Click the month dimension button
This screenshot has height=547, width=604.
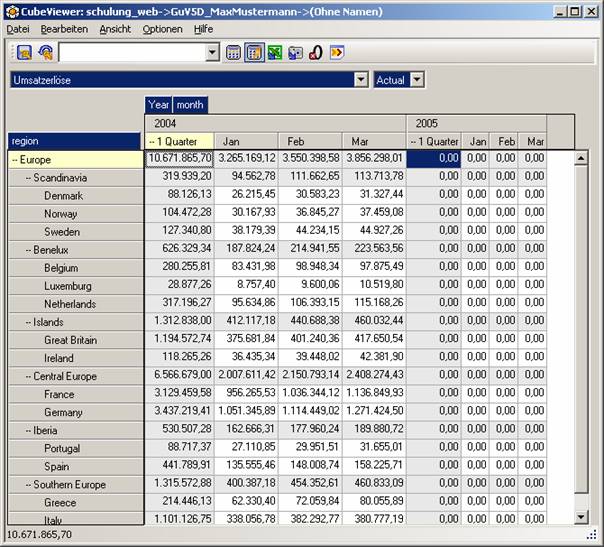[x=190, y=104]
